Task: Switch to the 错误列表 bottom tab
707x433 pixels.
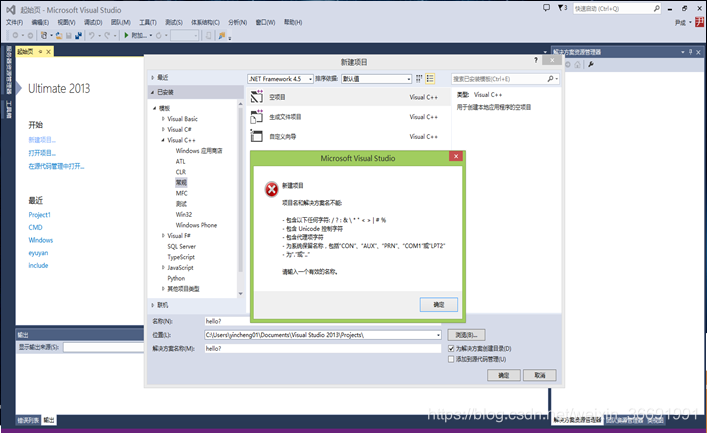Action: point(28,420)
